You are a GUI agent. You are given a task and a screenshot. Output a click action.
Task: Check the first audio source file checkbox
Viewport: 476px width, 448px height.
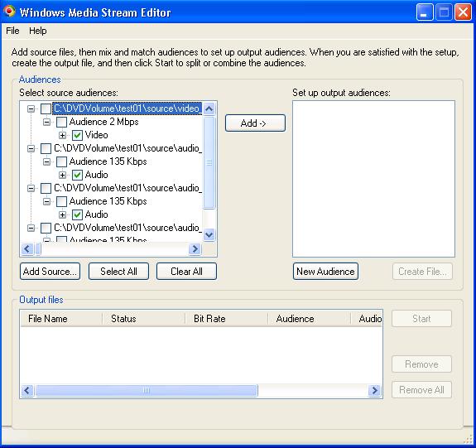click(x=46, y=148)
